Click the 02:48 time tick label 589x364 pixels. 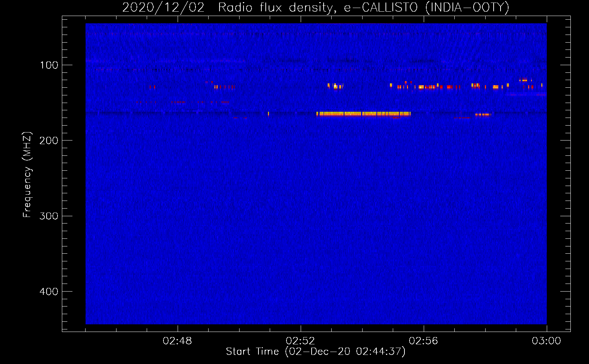point(177,341)
